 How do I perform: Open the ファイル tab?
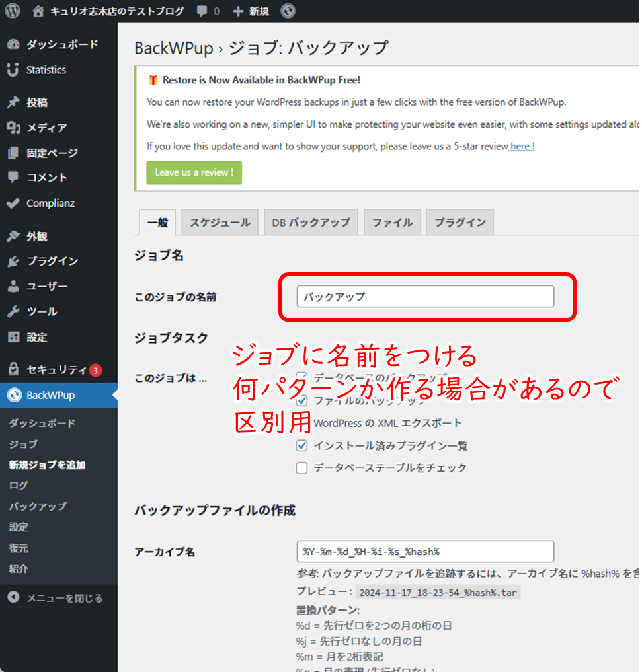point(392,223)
